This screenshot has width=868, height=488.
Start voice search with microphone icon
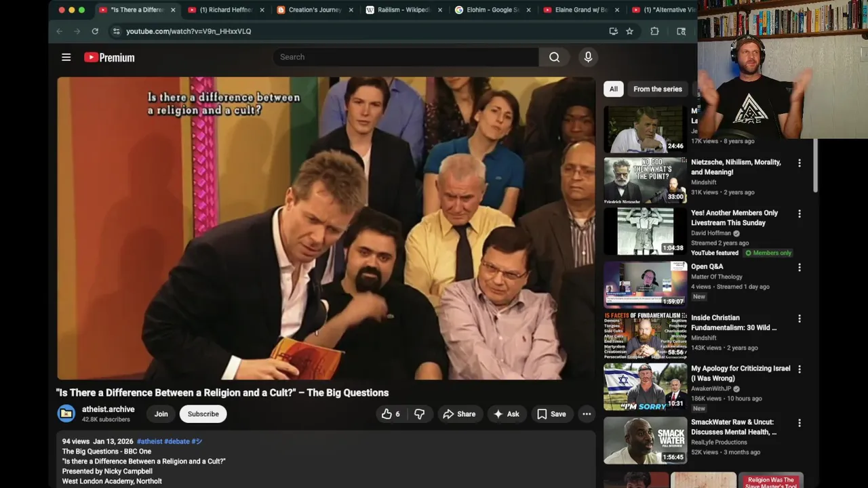(588, 57)
